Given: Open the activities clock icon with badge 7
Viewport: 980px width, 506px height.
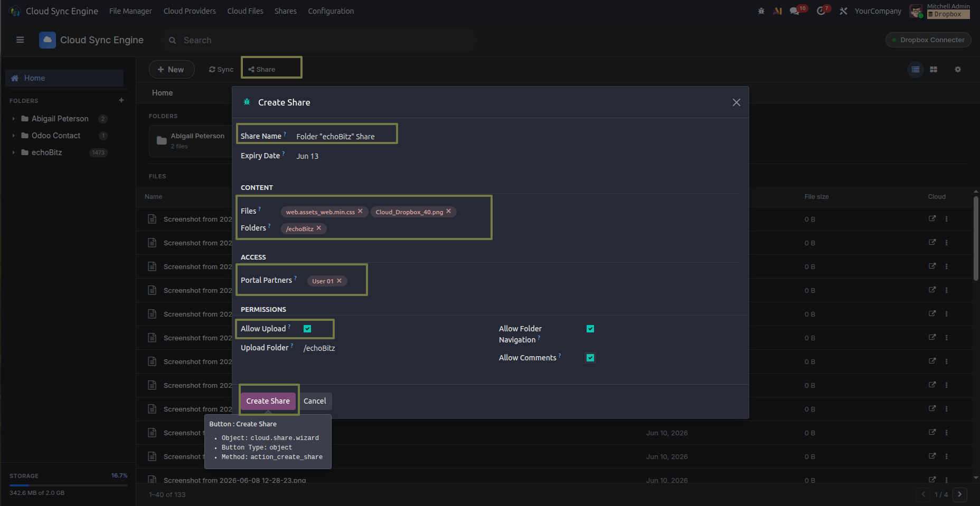Looking at the screenshot, I should [821, 11].
